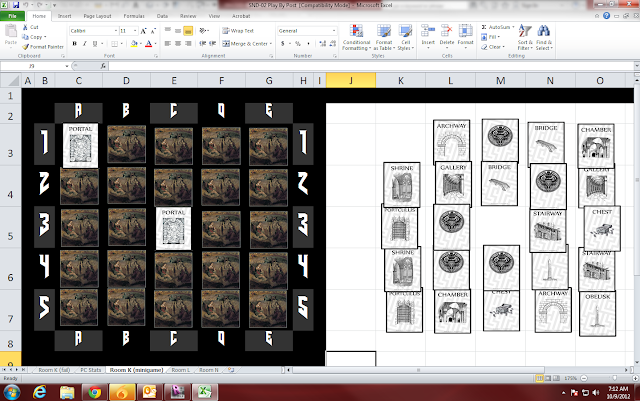The height and width of the screenshot is (401, 640).
Task: Open the Clear dropdown in Editing
Action: pos(493,47)
